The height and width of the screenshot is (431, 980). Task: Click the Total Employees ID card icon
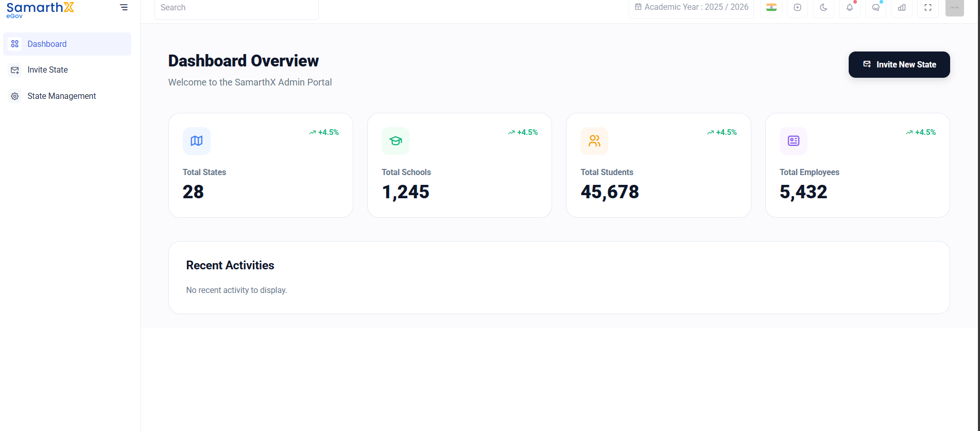pyautogui.click(x=794, y=141)
